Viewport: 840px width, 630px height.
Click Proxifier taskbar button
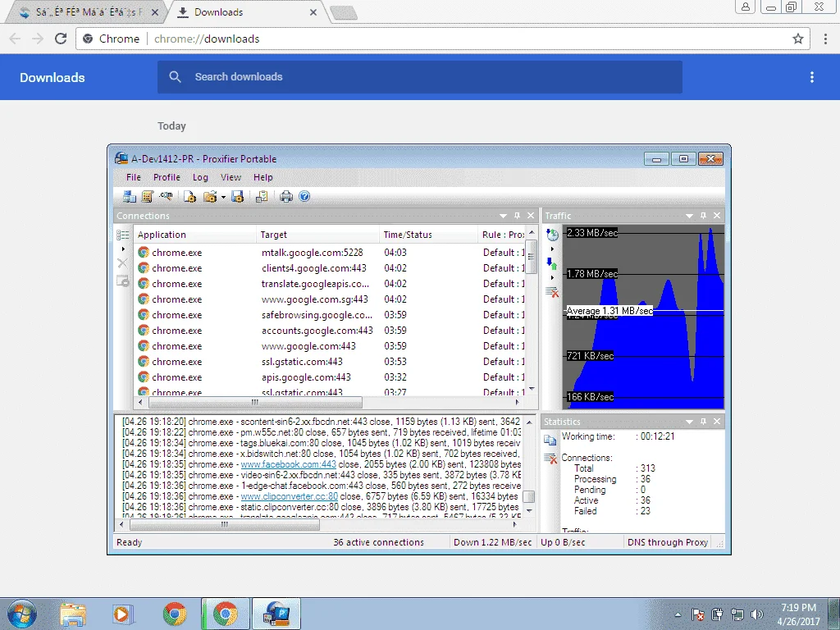pos(276,614)
